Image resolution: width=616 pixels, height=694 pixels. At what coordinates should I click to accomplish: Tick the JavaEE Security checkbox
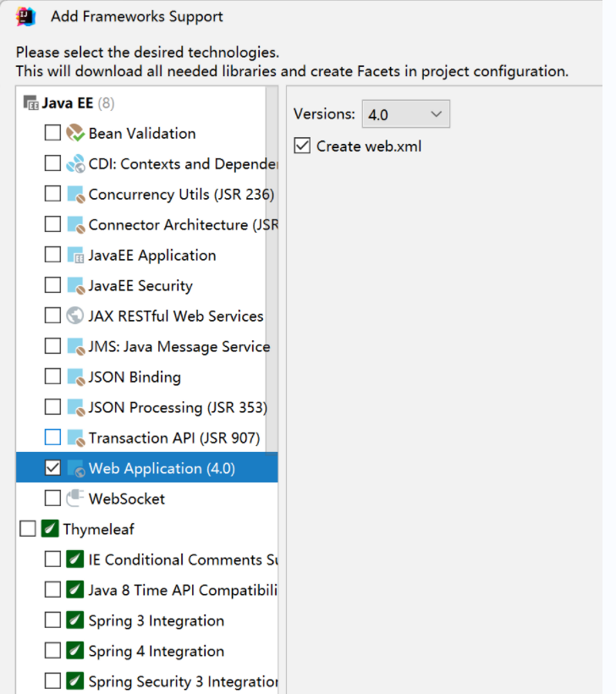tap(52, 285)
